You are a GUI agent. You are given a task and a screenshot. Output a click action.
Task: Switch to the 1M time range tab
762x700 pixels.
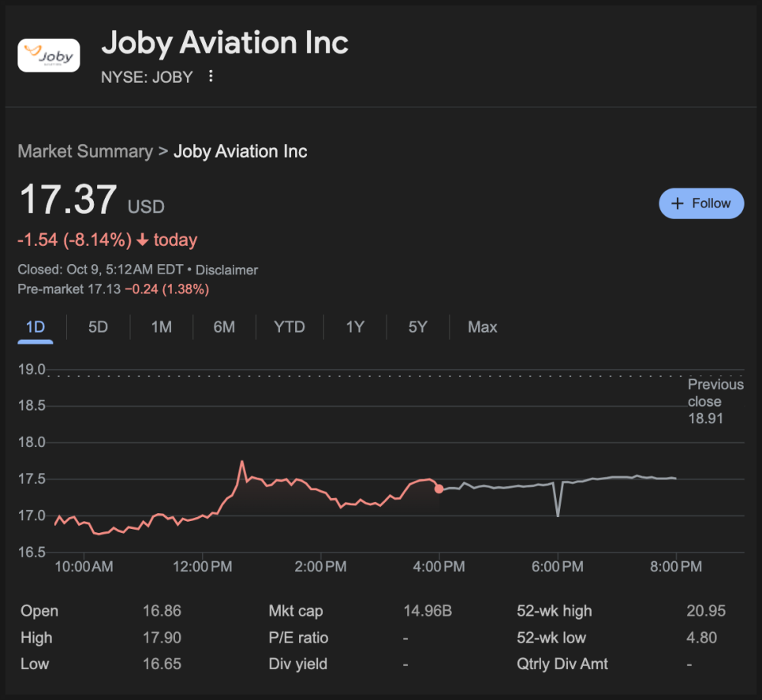161,327
